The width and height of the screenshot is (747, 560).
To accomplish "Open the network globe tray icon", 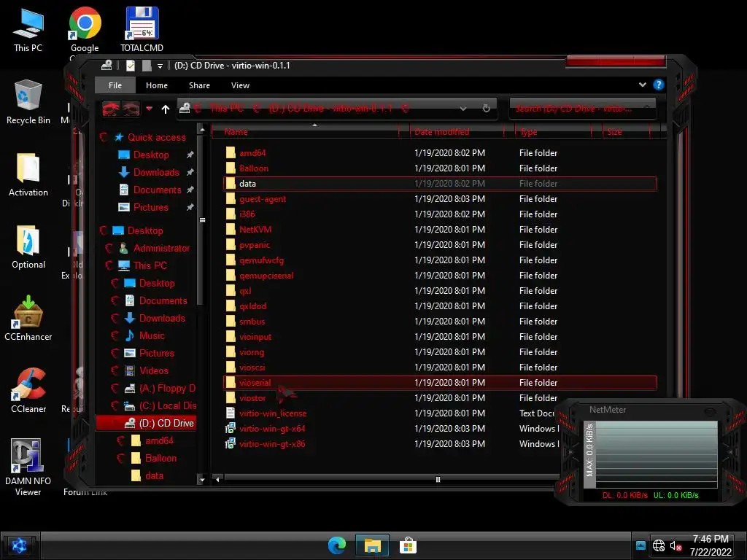I will click(659, 545).
